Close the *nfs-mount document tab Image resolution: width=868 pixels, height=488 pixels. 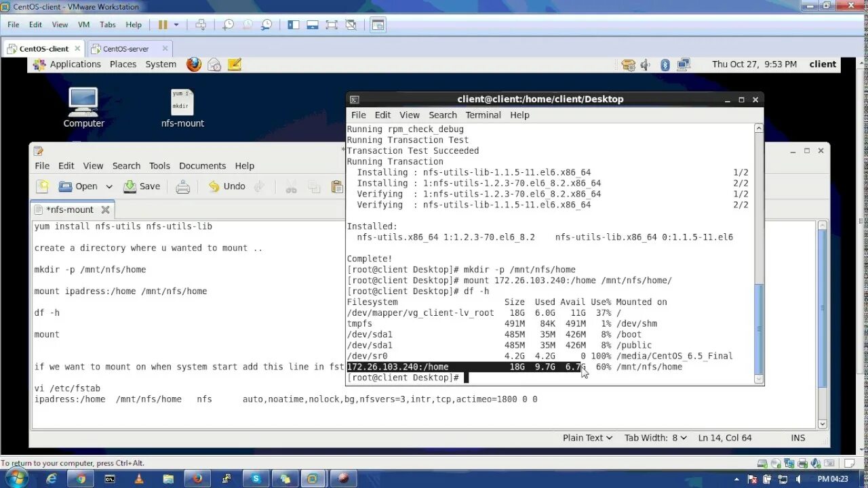tap(105, 210)
